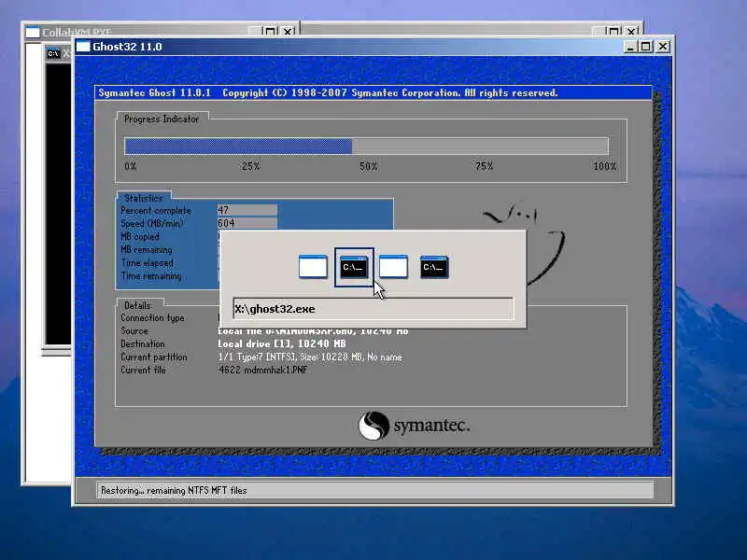The image size is (747, 560).
Task: Select the highlighted command prompt icon in task switcher
Action: 354,267
